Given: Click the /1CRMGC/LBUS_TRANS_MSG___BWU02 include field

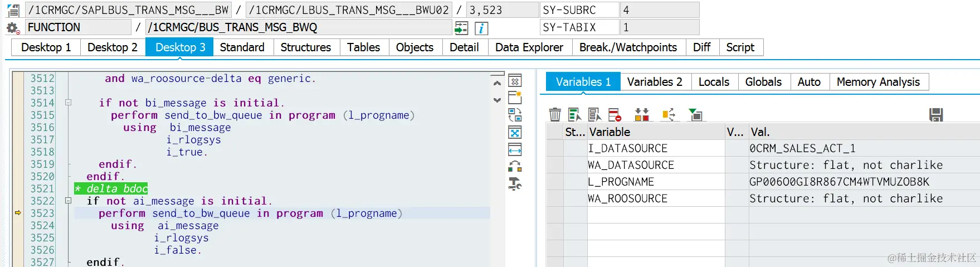Looking at the screenshot, I should [348, 10].
